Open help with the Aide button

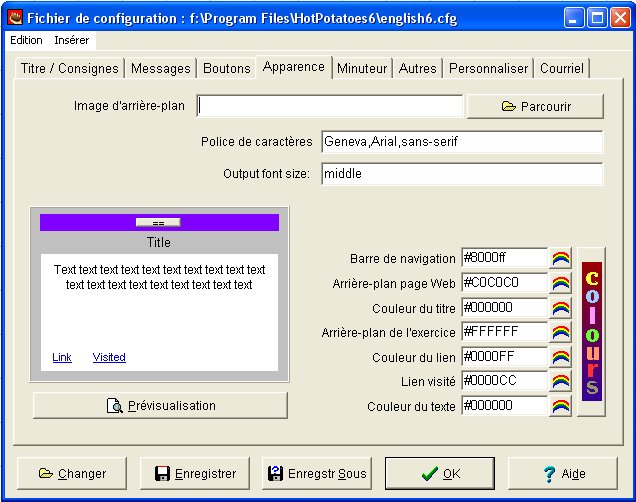(563, 474)
